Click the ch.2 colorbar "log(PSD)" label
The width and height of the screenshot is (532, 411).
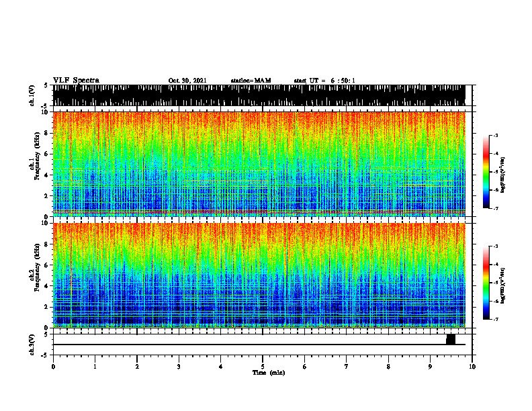pyautogui.click(x=503, y=285)
